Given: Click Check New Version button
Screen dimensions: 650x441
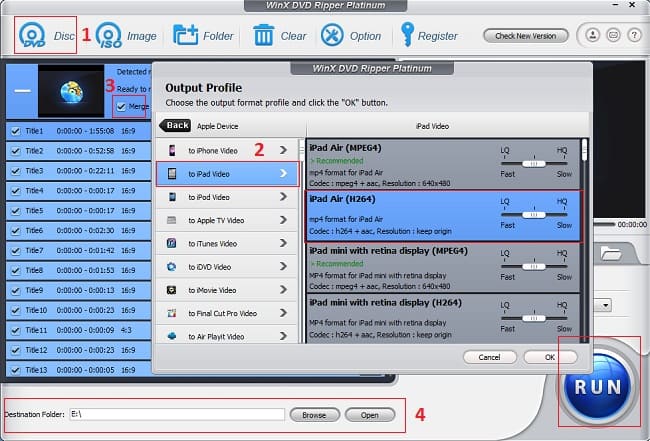Looking at the screenshot, I should point(526,36).
